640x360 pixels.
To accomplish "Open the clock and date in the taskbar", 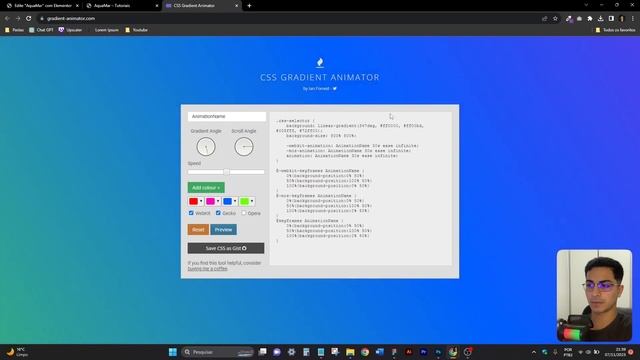I will coord(615,352).
